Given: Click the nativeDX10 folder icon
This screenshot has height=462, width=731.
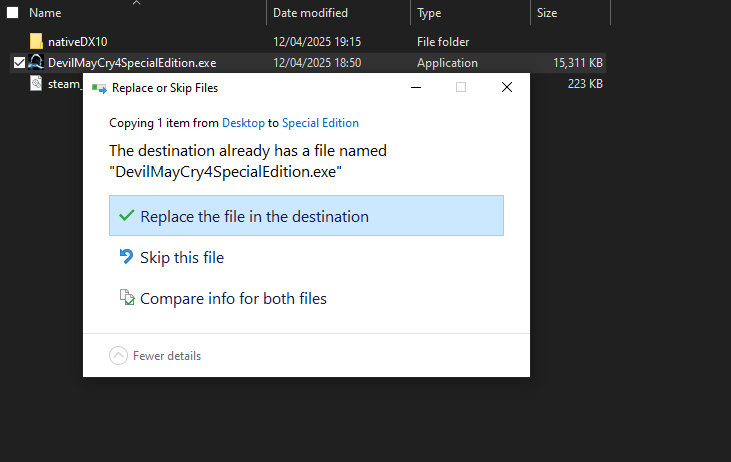Looking at the screenshot, I should (37, 42).
